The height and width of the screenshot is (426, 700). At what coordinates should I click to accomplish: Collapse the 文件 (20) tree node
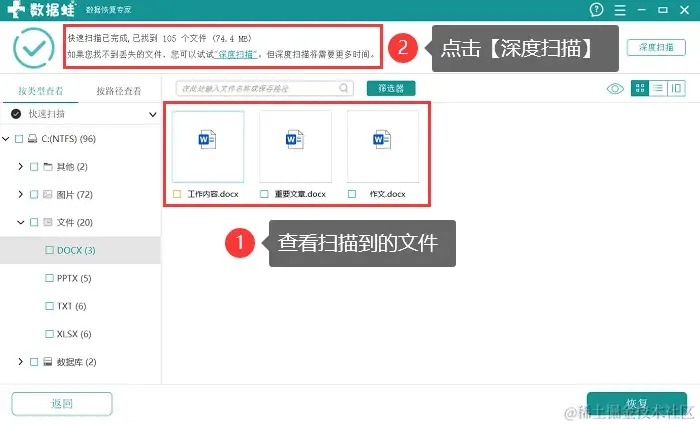pos(21,222)
